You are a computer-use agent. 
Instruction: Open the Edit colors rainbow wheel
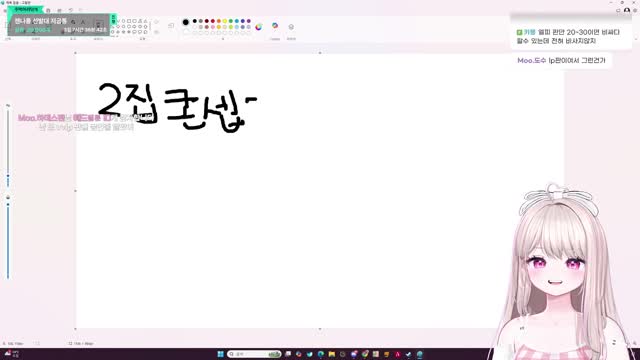[258, 27]
